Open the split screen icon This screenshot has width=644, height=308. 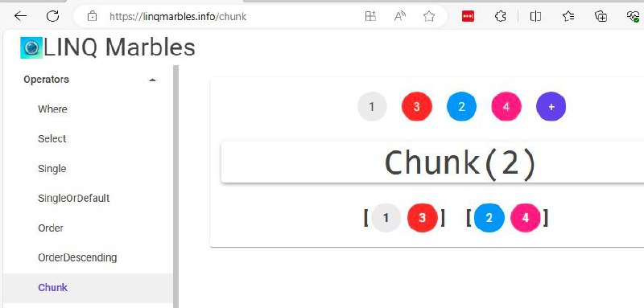click(535, 16)
